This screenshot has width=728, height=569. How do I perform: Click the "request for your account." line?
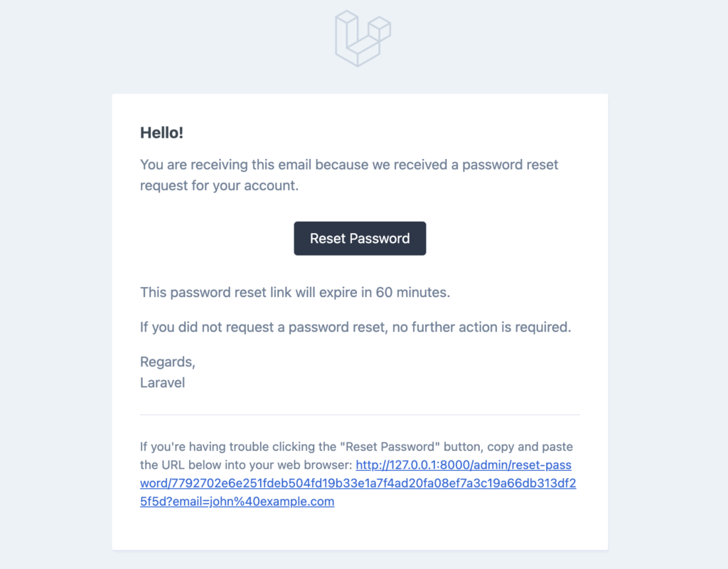[x=219, y=185]
